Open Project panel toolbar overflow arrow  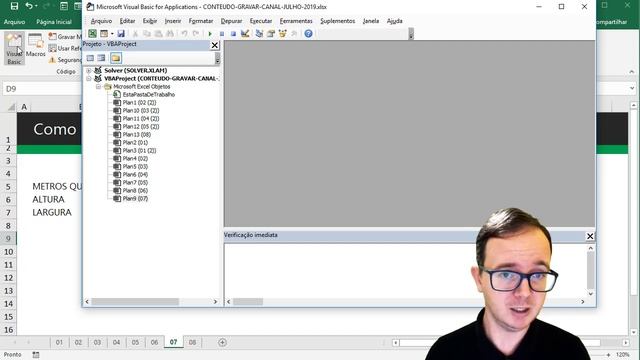coord(217,58)
